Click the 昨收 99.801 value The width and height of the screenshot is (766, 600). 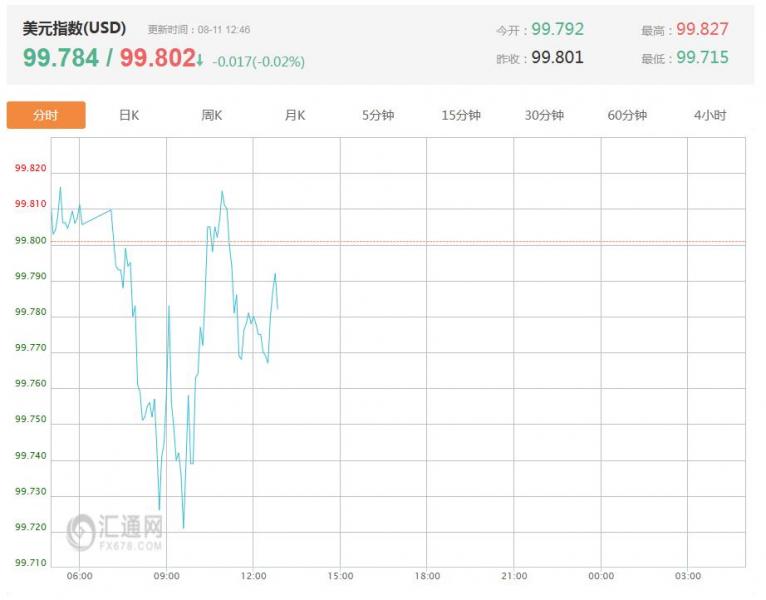point(557,58)
